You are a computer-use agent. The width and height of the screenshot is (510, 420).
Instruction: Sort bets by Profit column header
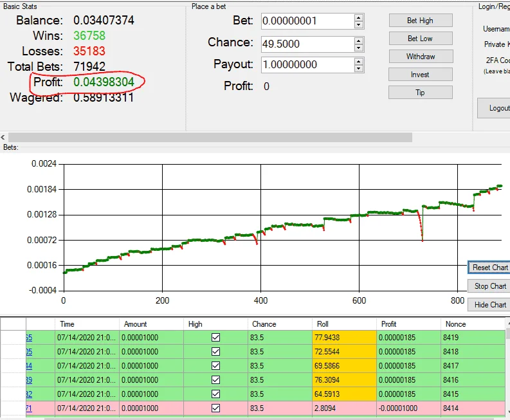pos(408,324)
